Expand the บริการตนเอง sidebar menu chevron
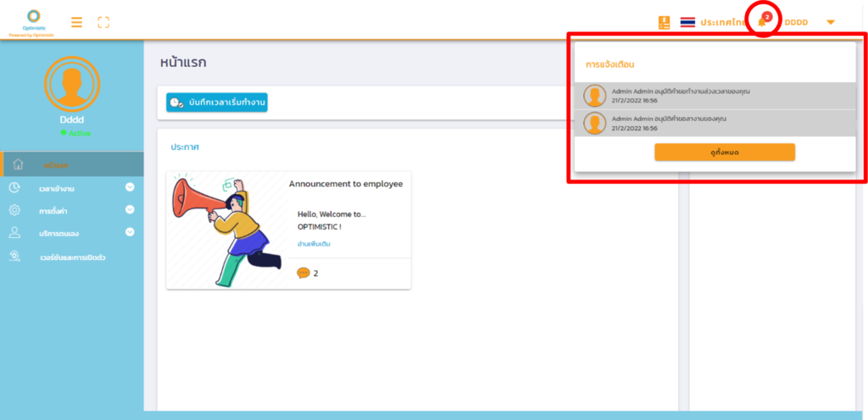Viewport: 868px width, 420px height. click(130, 232)
